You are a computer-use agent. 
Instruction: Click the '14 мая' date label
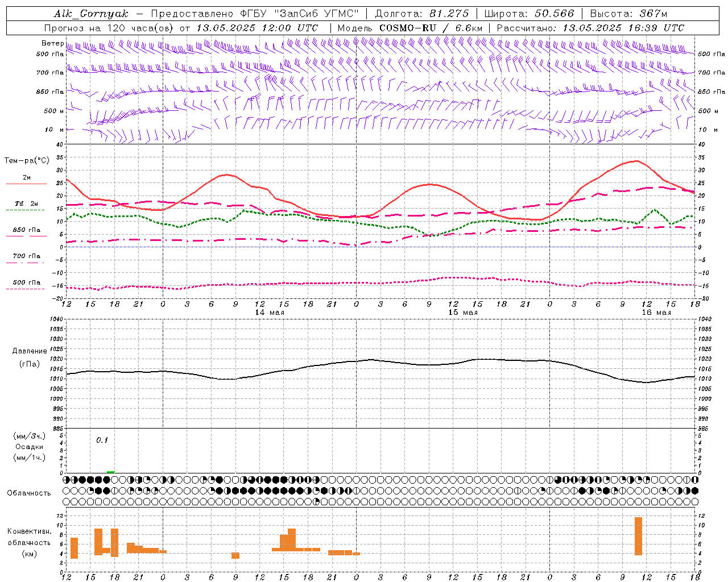pos(270,313)
